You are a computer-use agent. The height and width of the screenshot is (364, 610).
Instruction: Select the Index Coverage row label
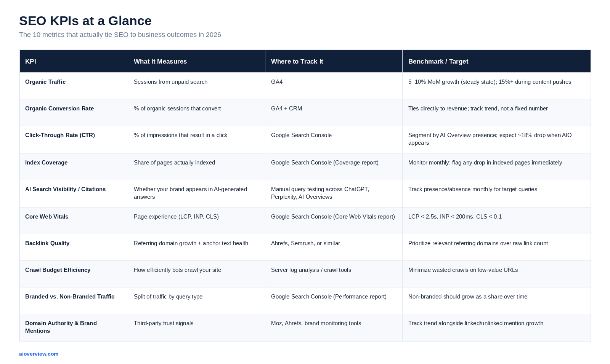click(46, 163)
